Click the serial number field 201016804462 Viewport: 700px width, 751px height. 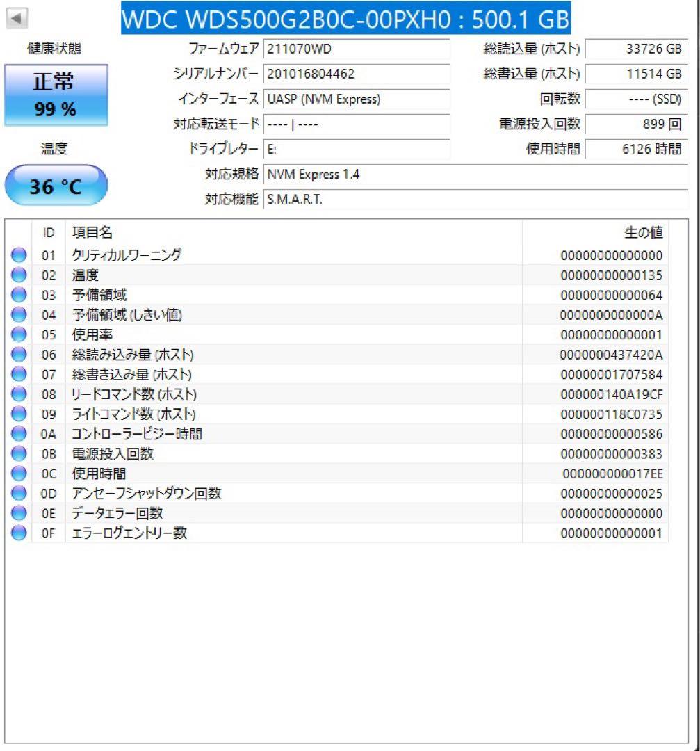click(x=357, y=74)
